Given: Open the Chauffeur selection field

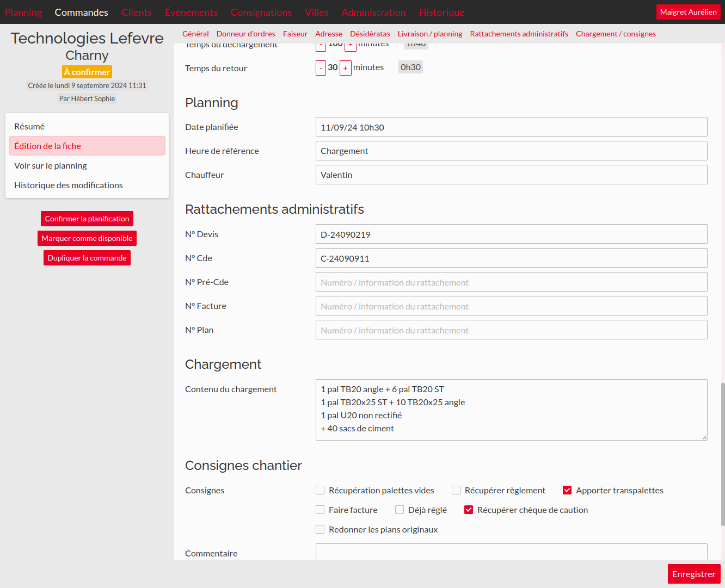Looking at the screenshot, I should (x=511, y=175).
